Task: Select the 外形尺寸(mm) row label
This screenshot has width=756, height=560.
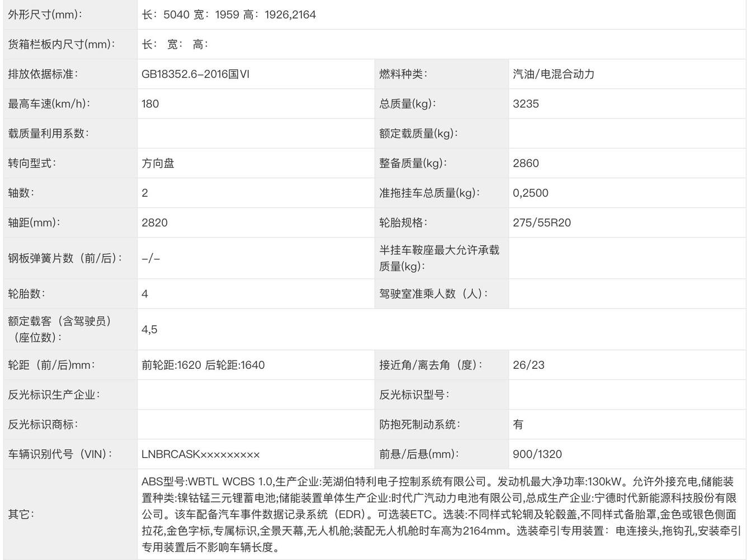Action: (45, 15)
